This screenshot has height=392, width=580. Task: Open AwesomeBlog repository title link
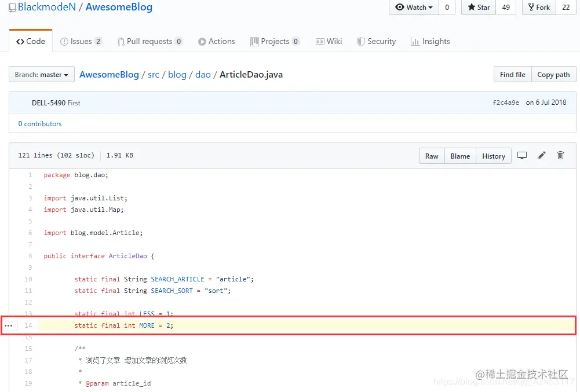point(119,7)
